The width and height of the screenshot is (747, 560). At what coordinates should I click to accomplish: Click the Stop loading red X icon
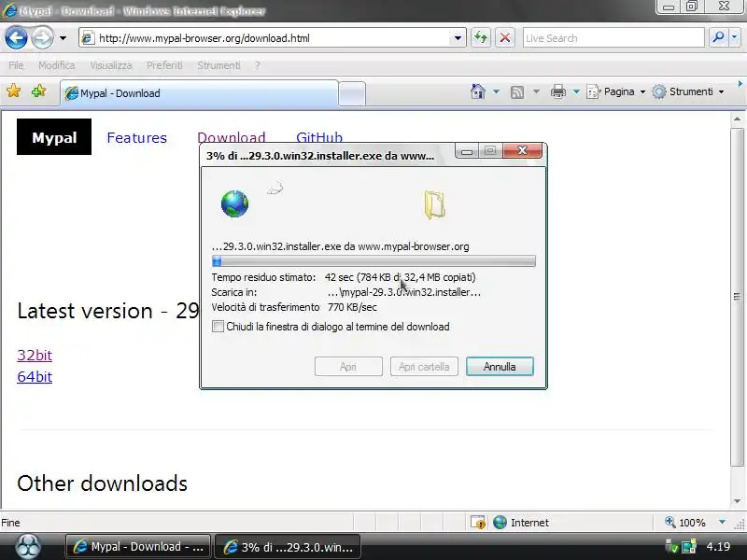coord(505,37)
